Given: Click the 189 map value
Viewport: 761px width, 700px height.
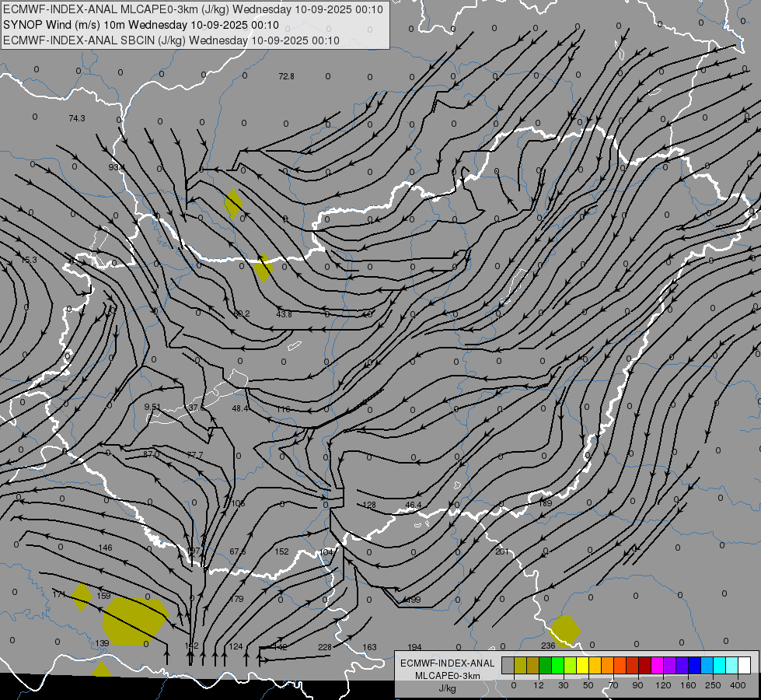Looking at the screenshot, I should click(546, 503).
